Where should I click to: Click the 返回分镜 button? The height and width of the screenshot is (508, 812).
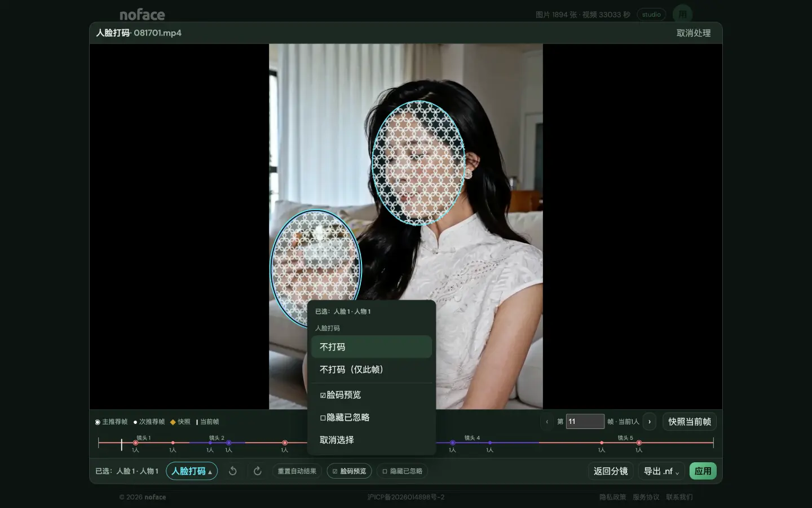611,471
